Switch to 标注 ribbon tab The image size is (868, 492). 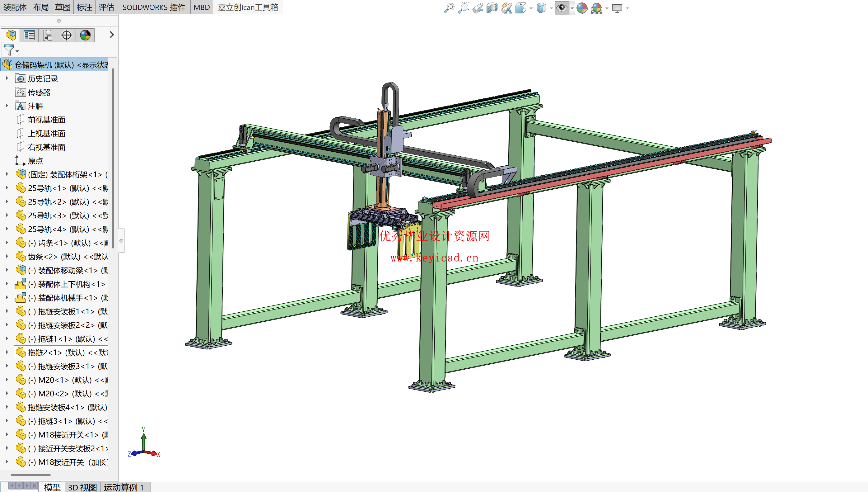point(84,7)
